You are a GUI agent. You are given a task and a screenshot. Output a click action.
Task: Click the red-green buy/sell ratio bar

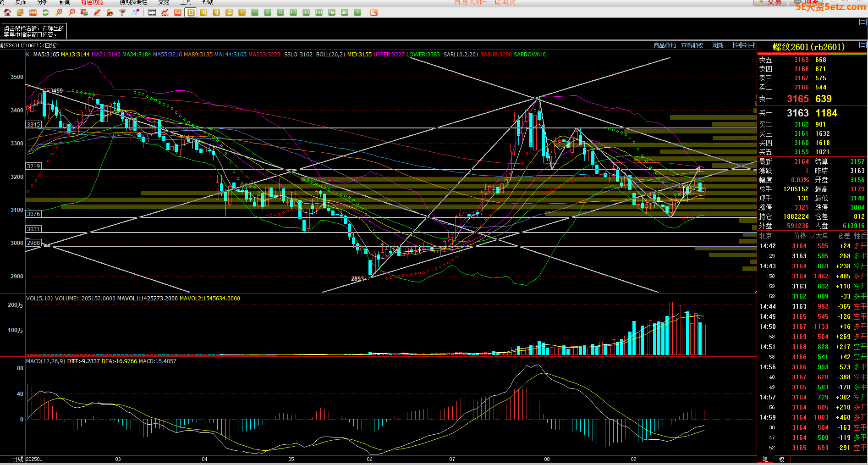812,54
